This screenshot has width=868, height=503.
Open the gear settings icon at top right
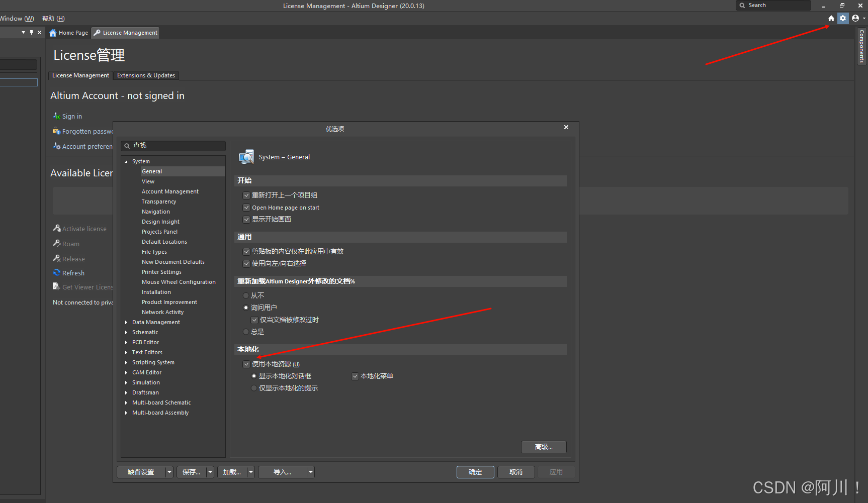[x=843, y=18]
